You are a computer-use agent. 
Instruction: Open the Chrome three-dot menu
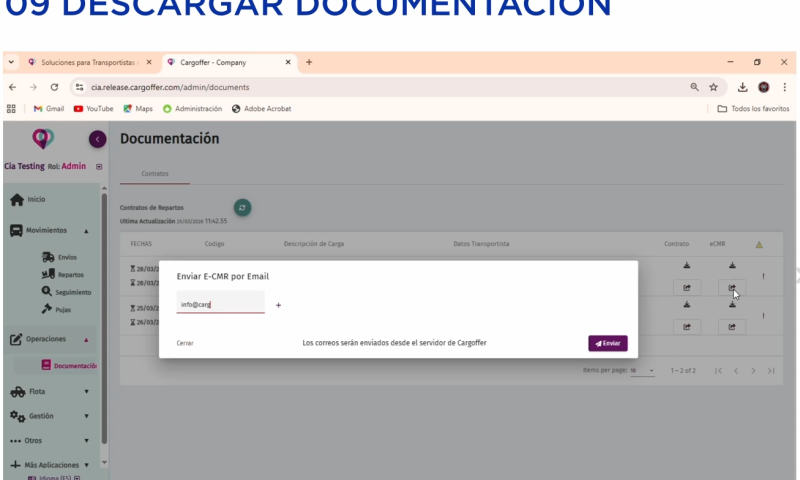click(x=785, y=87)
